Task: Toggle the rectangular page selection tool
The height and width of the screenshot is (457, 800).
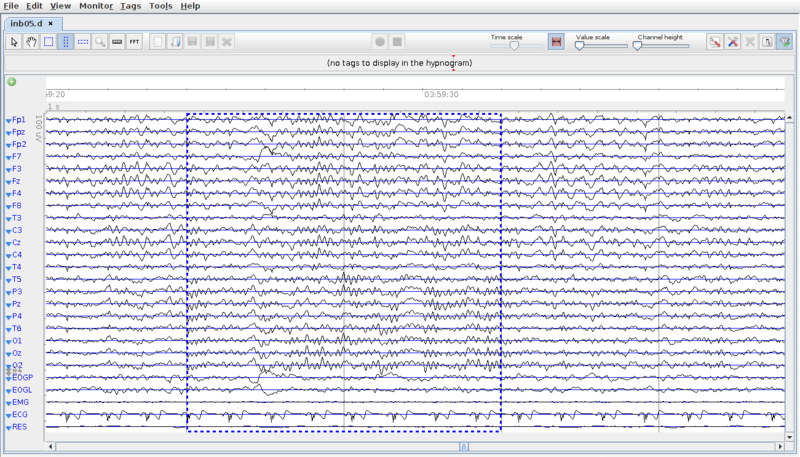Action: pyautogui.click(x=48, y=42)
